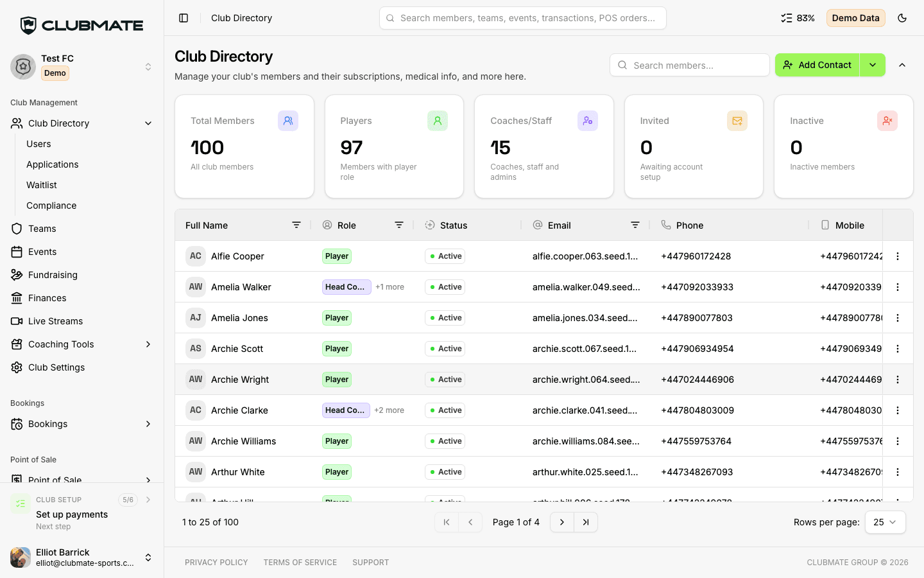Open the Email column filter
Screen dimensions: 924x578
pyautogui.click(x=635, y=225)
